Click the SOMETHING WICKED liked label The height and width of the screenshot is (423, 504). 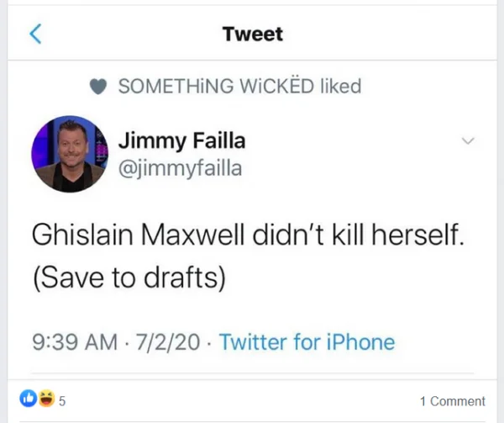(239, 87)
